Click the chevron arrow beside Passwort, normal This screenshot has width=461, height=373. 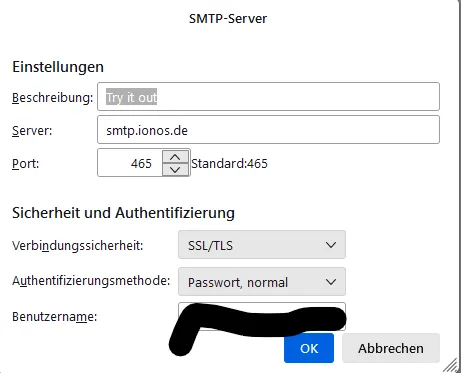(331, 282)
